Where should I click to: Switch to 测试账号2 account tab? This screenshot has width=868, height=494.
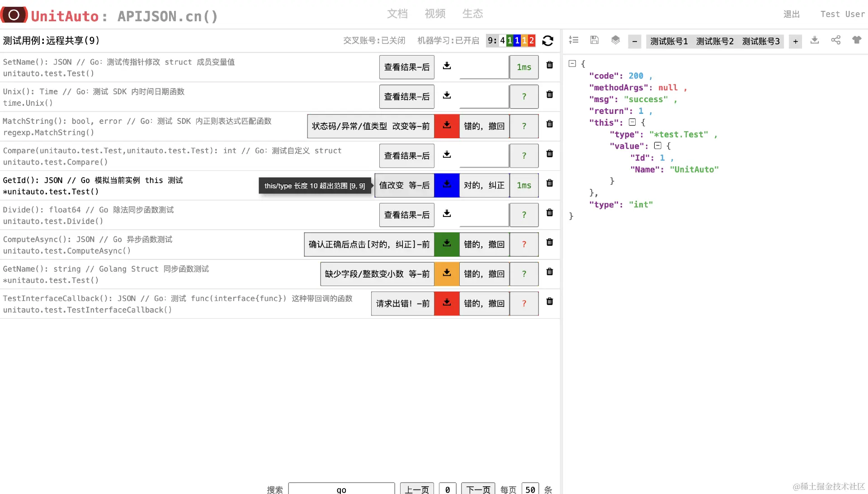point(714,42)
